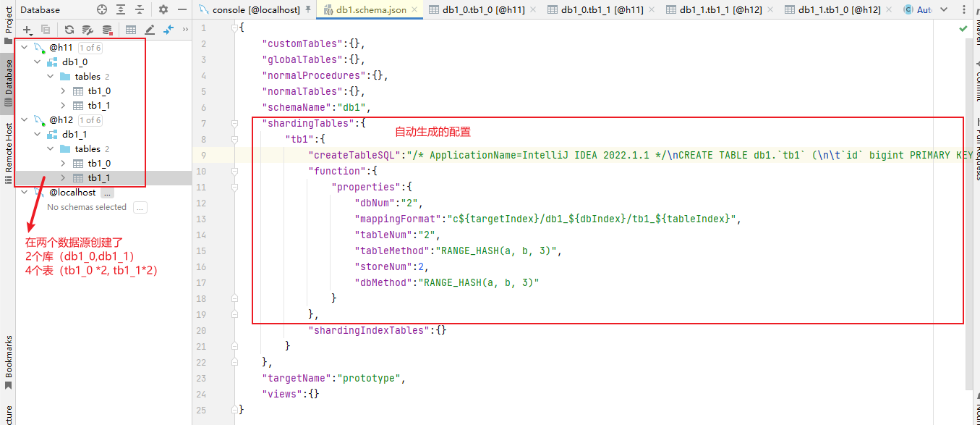Screen dimensions: 980x425
Task: Open db1_1.tb1_0 [@h12] tab
Action: [840, 9]
